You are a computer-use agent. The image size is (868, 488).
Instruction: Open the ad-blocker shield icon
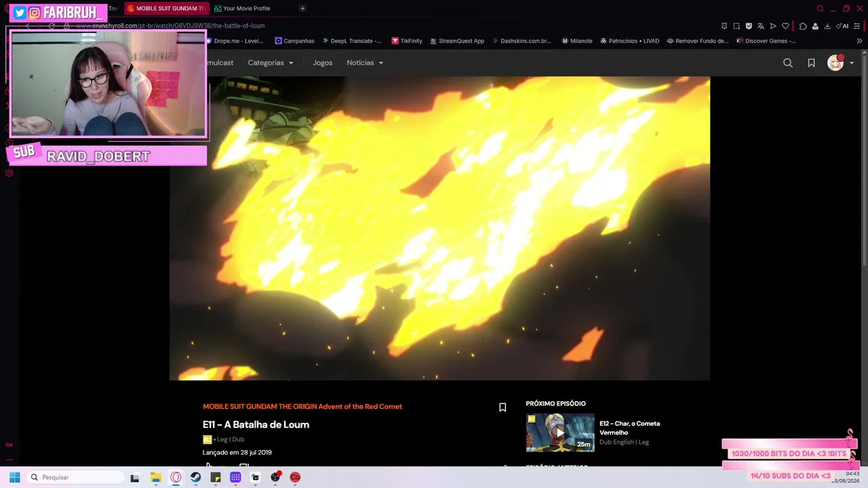pos(749,26)
